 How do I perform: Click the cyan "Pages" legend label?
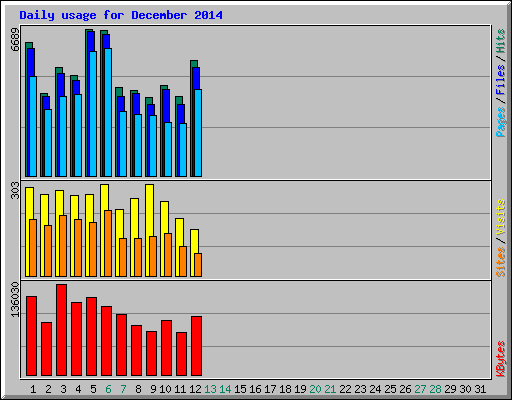(x=500, y=122)
